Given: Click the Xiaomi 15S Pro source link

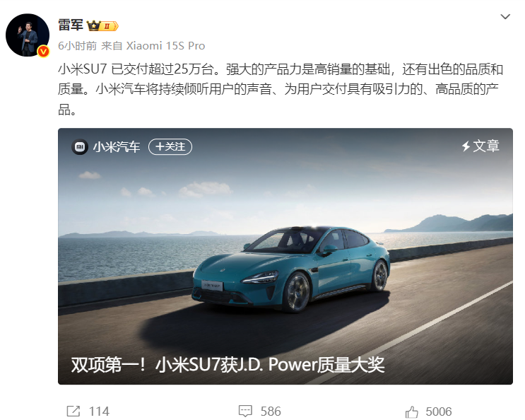Looking at the screenshot, I should [165, 45].
